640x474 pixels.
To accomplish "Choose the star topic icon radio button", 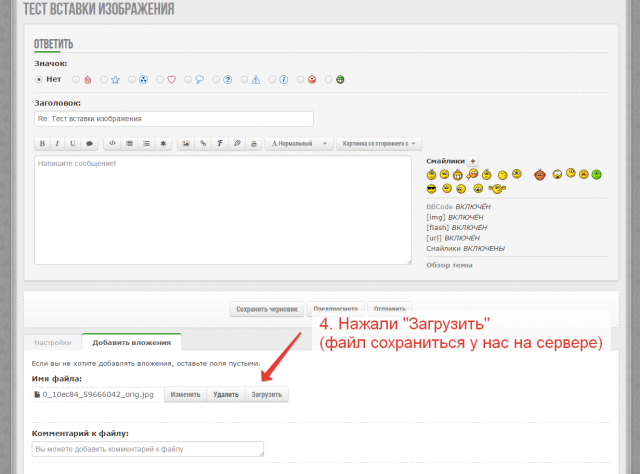I will pyautogui.click(x=105, y=79).
